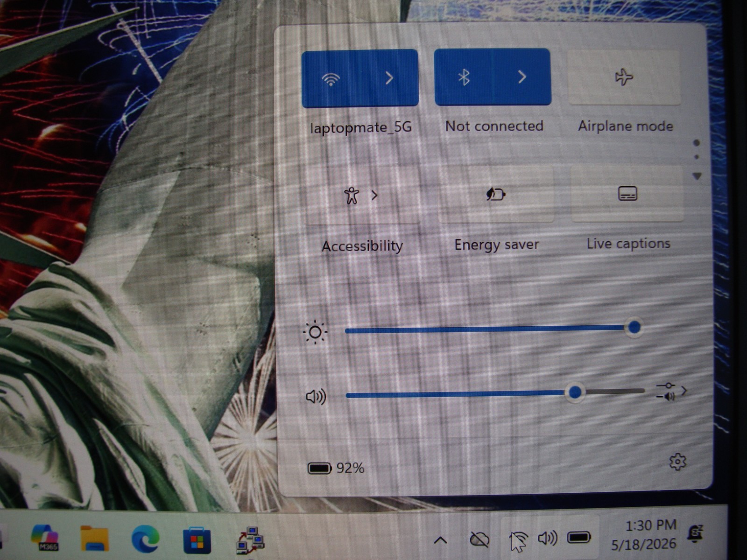This screenshot has height=560, width=747.
Task: Click the brightness sun icon
Action: click(x=315, y=332)
